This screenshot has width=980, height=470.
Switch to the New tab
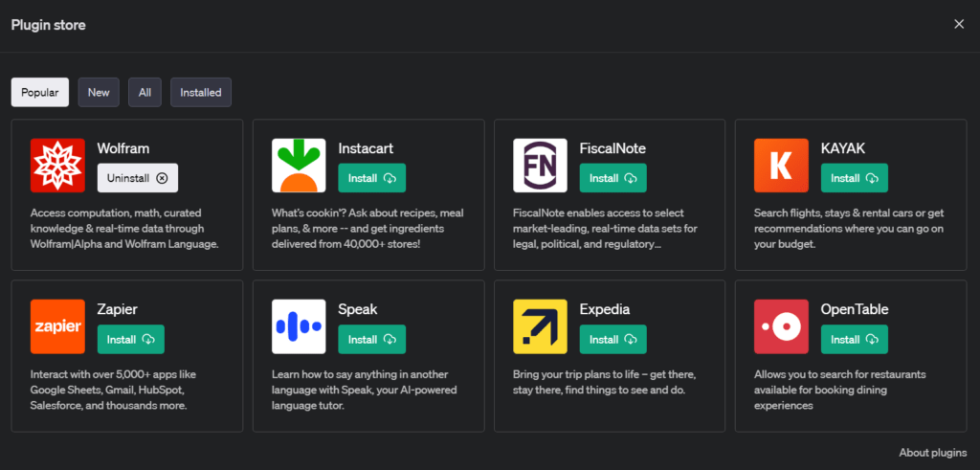99,93
